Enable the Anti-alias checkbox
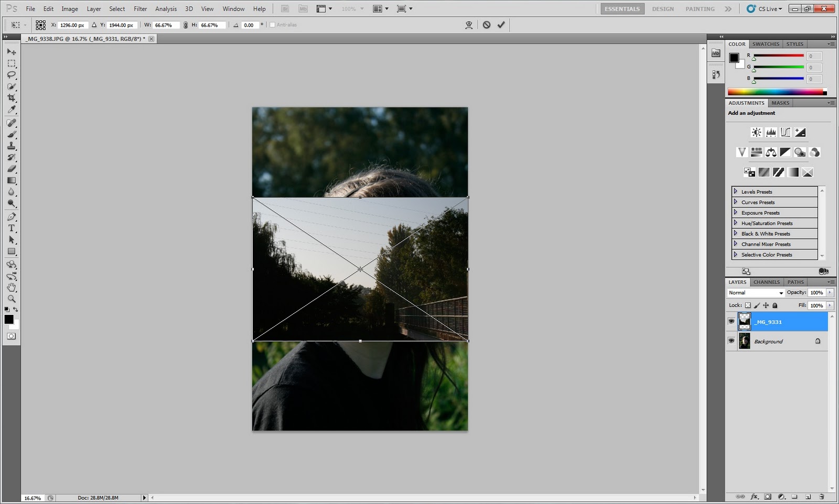839x504 pixels. click(x=272, y=24)
